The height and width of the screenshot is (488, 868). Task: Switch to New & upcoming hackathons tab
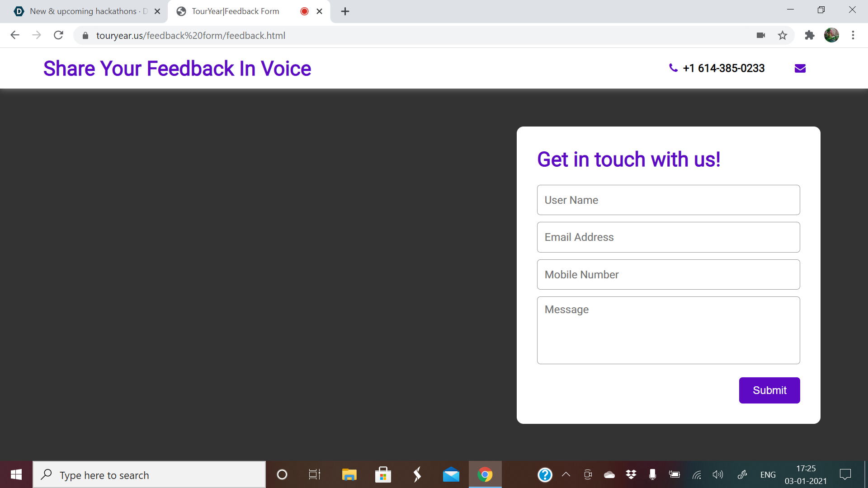tap(84, 11)
